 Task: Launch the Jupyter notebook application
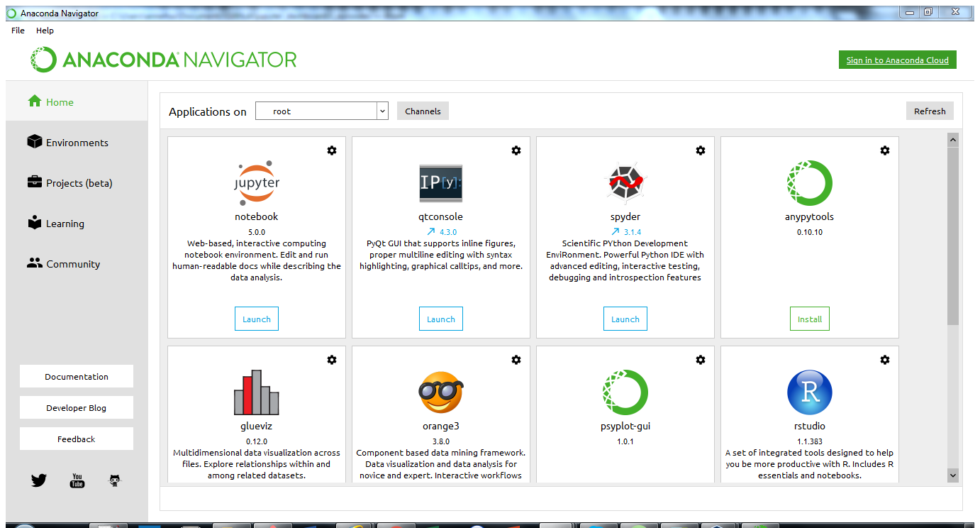click(257, 319)
